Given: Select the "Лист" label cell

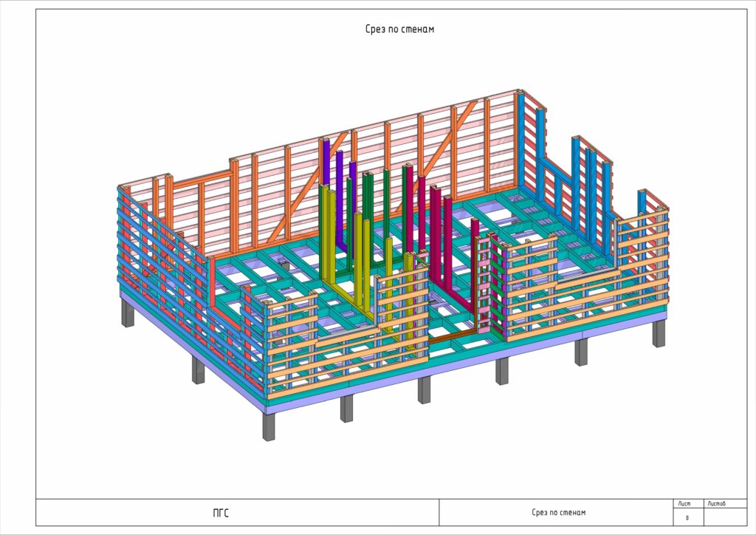Looking at the screenshot, I should point(685,503).
